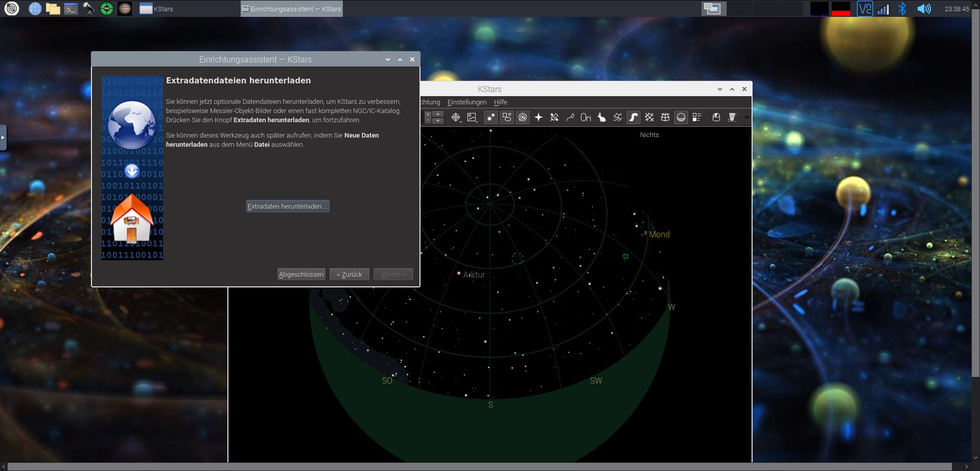
Task: Expand the KStars toolbar overflow chevron
Action: pos(746,117)
